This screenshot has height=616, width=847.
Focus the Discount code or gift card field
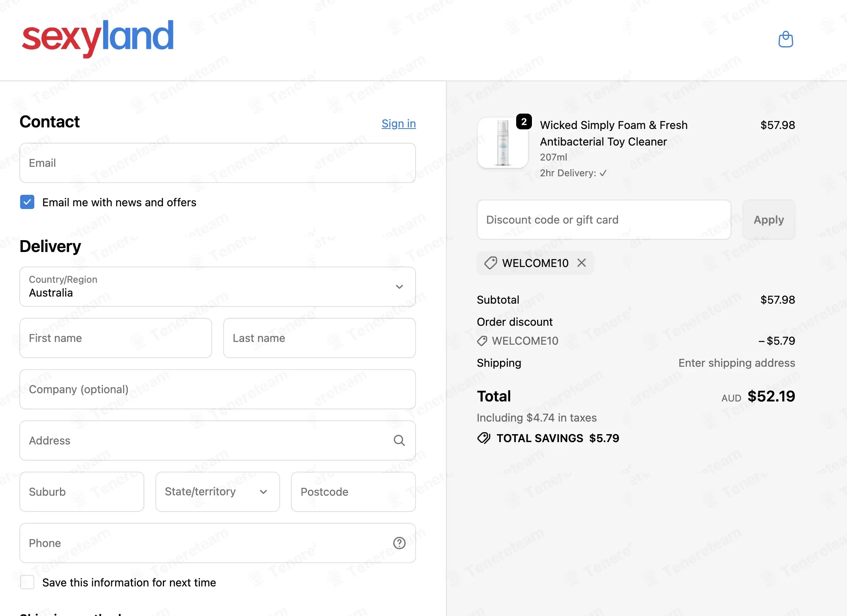click(x=604, y=220)
